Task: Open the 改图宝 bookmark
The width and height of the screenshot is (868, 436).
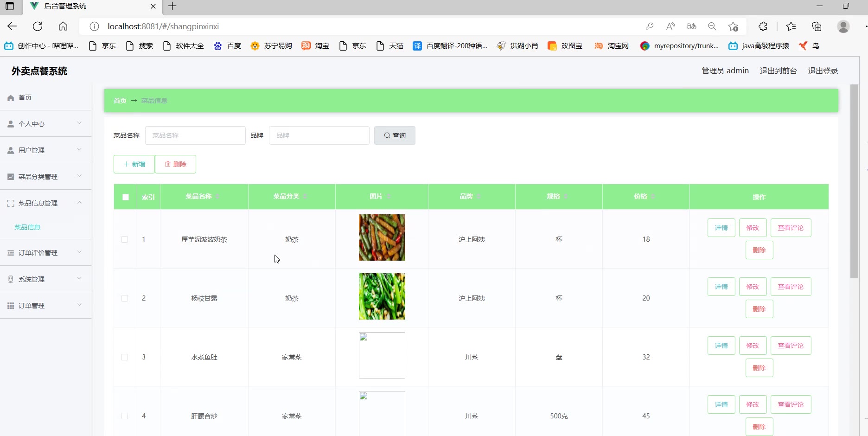Action: coord(565,46)
